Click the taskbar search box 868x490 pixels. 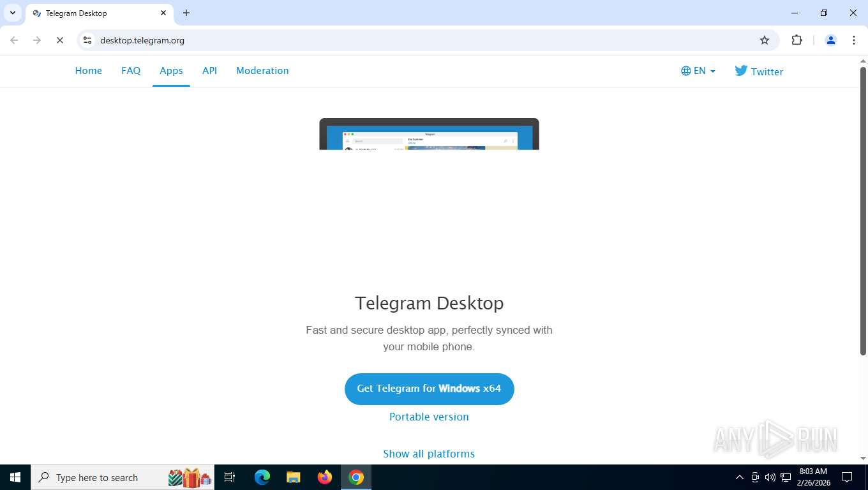123,477
